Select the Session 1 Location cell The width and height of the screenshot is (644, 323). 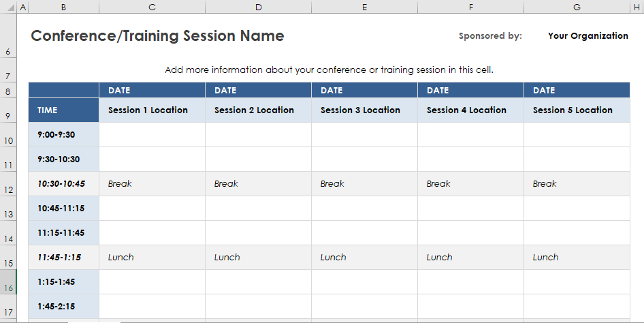coord(152,110)
